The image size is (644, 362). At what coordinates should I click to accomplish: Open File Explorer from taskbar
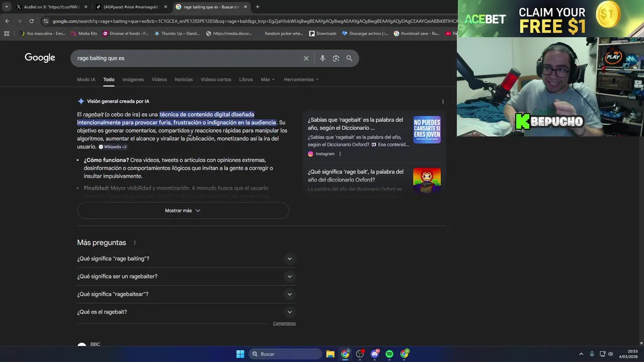[x=330, y=354]
